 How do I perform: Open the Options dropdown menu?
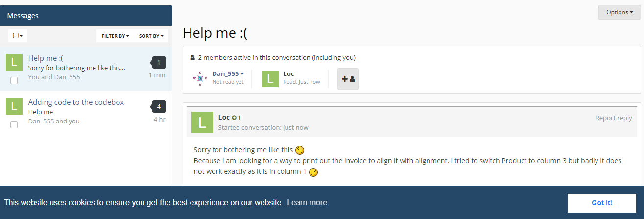tap(620, 12)
